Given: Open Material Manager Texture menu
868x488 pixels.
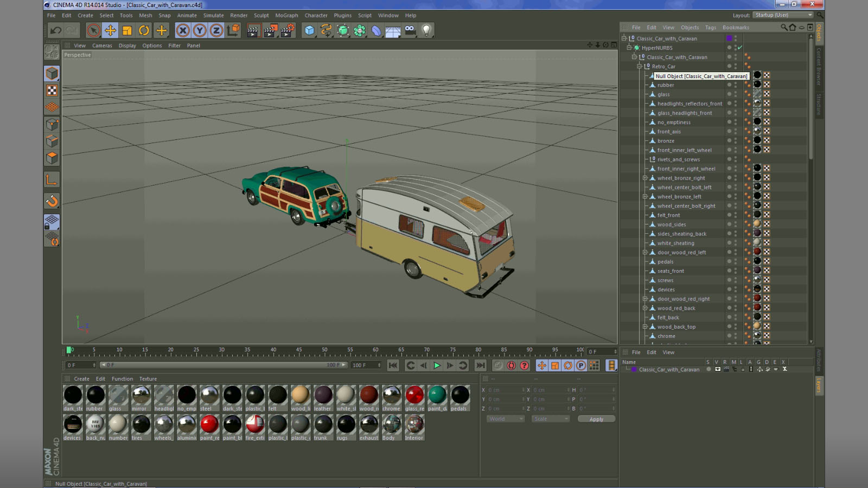Looking at the screenshot, I should tap(148, 379).
